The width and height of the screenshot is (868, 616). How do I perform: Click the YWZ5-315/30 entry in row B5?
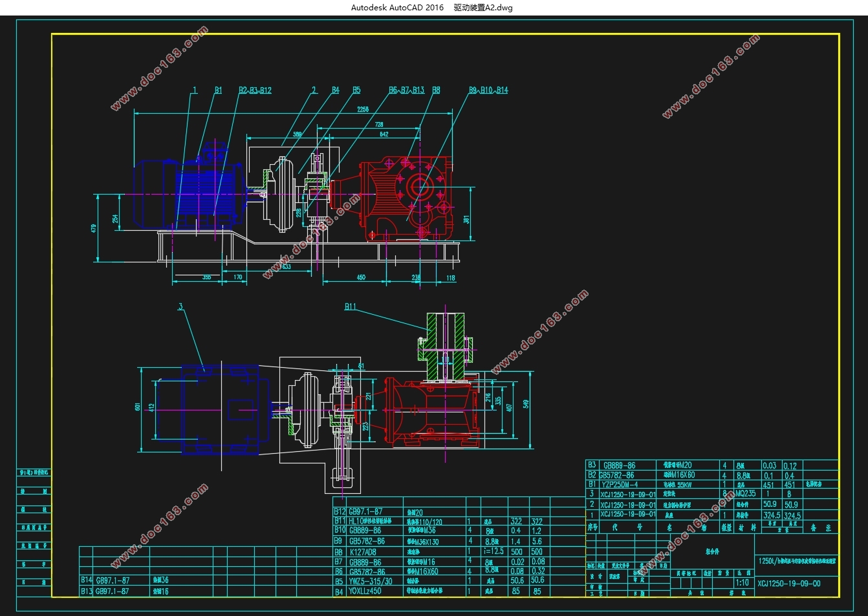(x=370, y=581)
